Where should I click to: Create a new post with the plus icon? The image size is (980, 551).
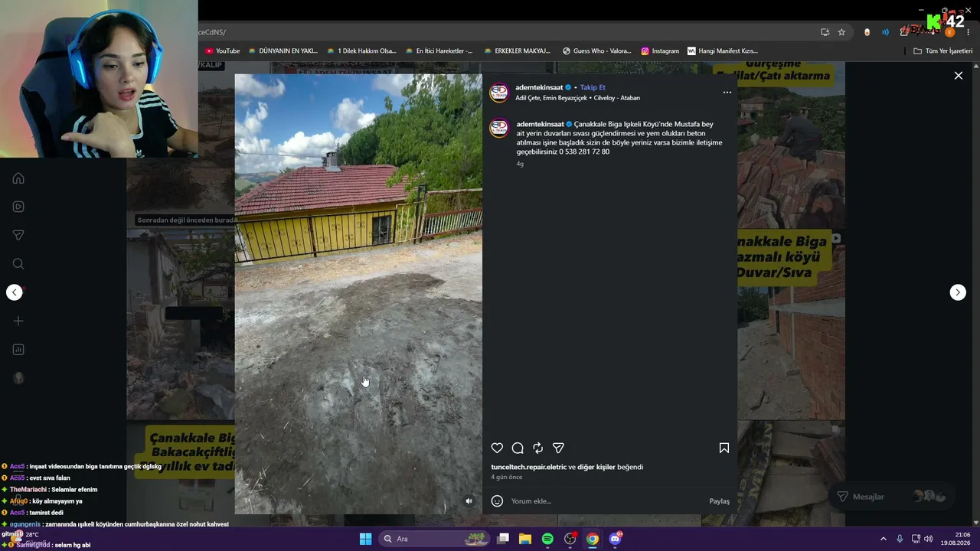tap(18, 321)
